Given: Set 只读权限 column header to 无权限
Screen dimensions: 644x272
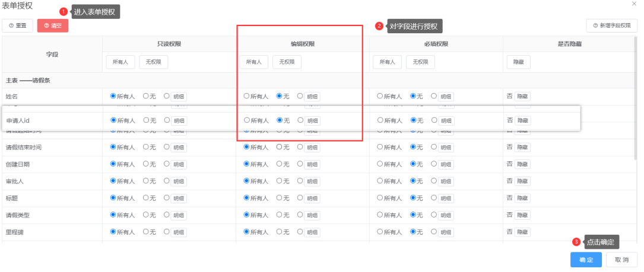Looking at the screenshot, I should (154, 62).
